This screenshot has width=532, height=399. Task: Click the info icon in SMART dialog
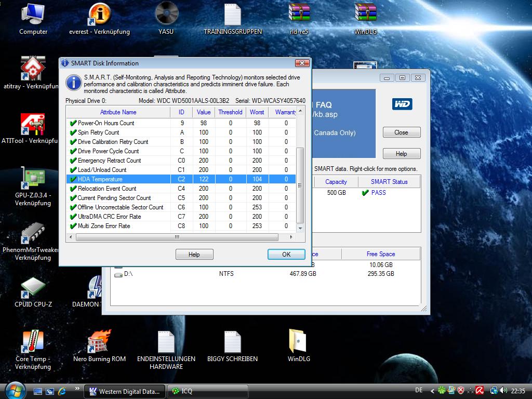(74, 83)
